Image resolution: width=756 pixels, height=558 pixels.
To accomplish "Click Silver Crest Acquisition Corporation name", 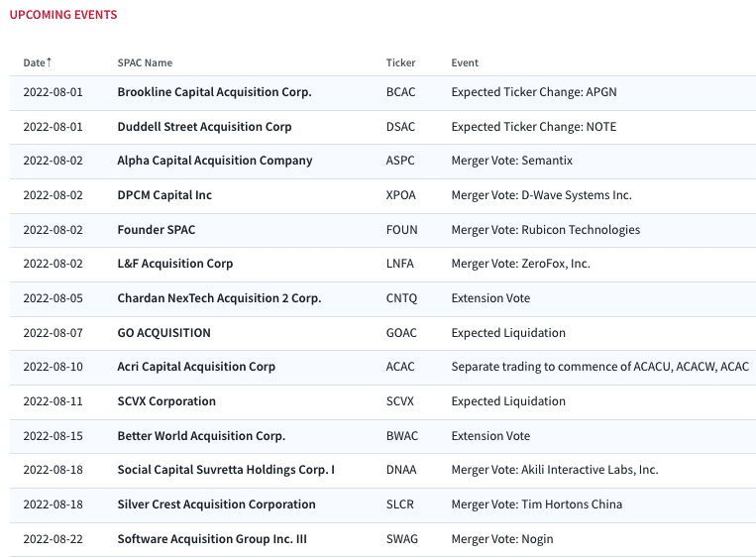I will click(x=216, y=504).
